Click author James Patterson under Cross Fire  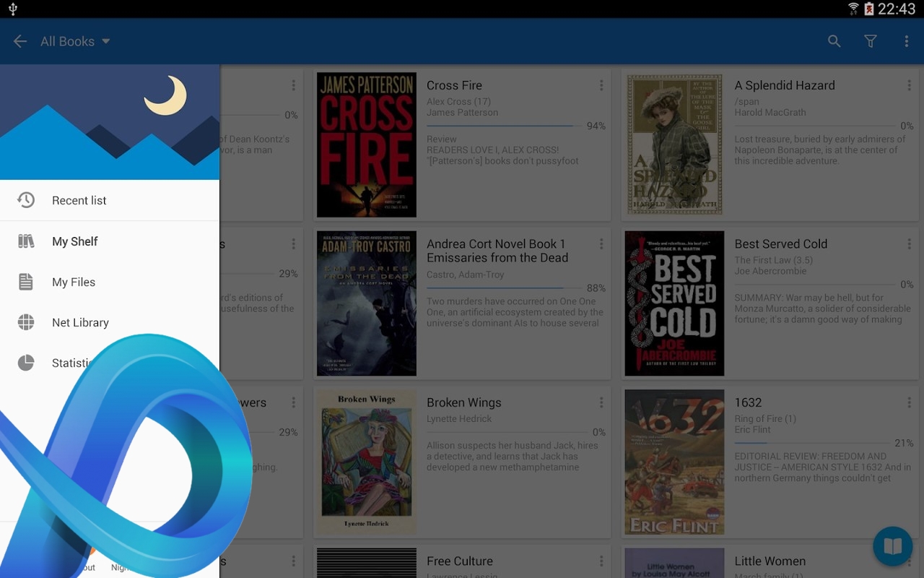tap(463, 113)
